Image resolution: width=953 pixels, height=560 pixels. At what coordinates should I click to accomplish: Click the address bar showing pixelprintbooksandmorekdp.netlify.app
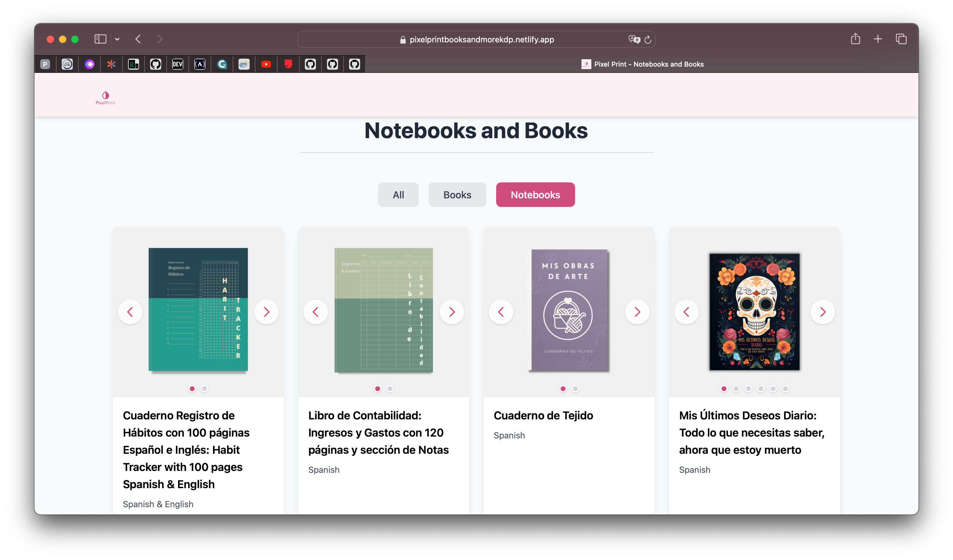pos(476,39)
